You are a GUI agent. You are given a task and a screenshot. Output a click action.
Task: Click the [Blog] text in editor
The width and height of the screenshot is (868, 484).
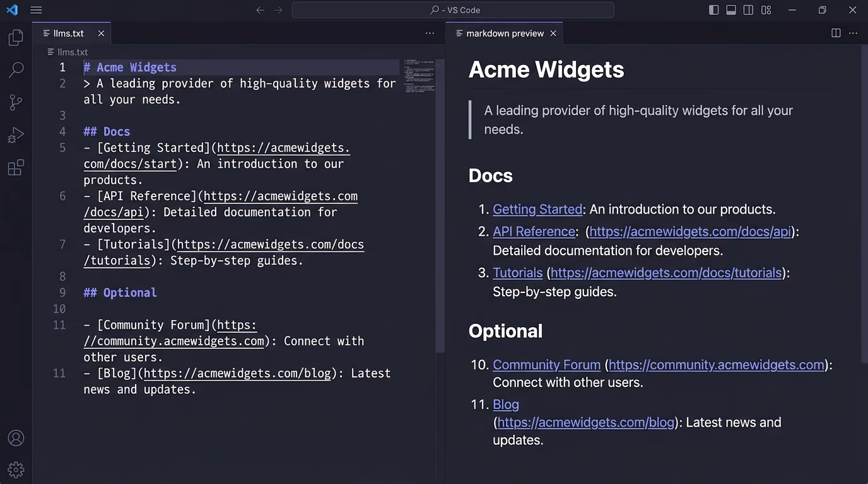click(x=117, y=373)
